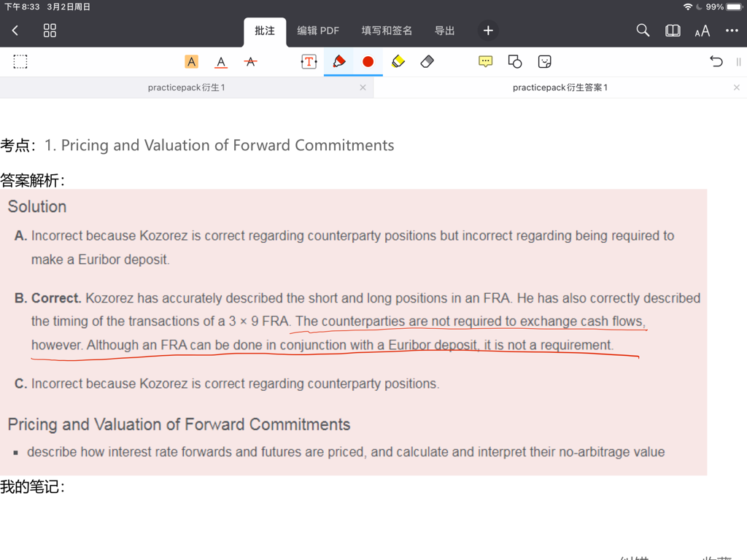747x560 pixels.
Task: Switch to the 批注 annotation tab
Action: 265,31
